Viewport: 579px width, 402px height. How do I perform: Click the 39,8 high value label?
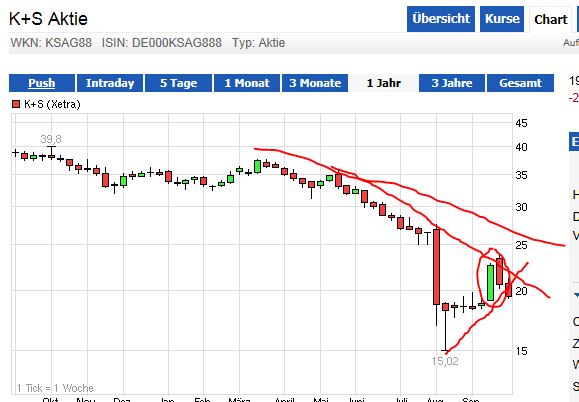pyautogui.click(x=51, y=139)
